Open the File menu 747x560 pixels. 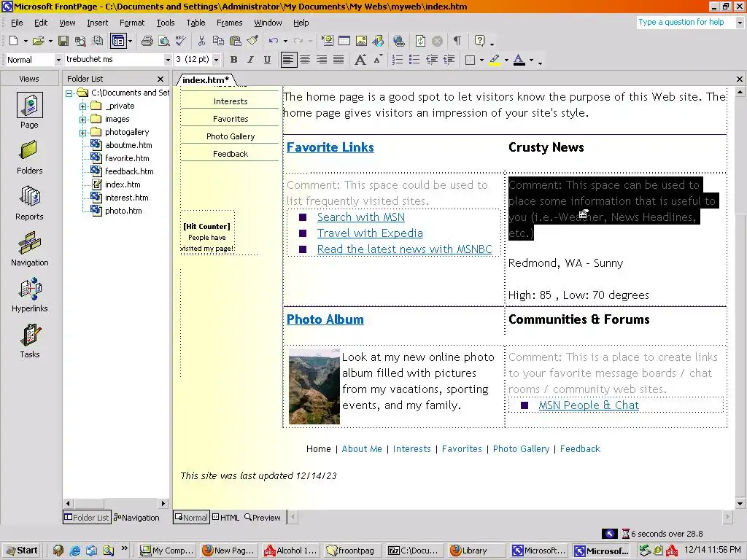(x=17, y=23)
